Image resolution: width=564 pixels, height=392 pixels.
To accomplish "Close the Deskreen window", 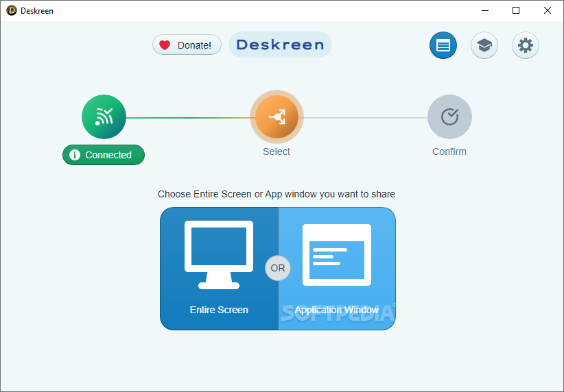I will (x=547, y=10).
